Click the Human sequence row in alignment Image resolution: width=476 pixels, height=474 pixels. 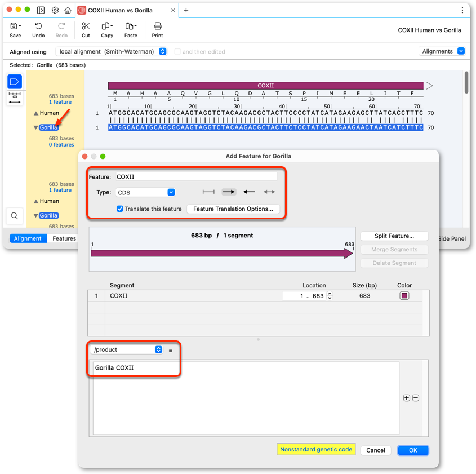[266, 113]
